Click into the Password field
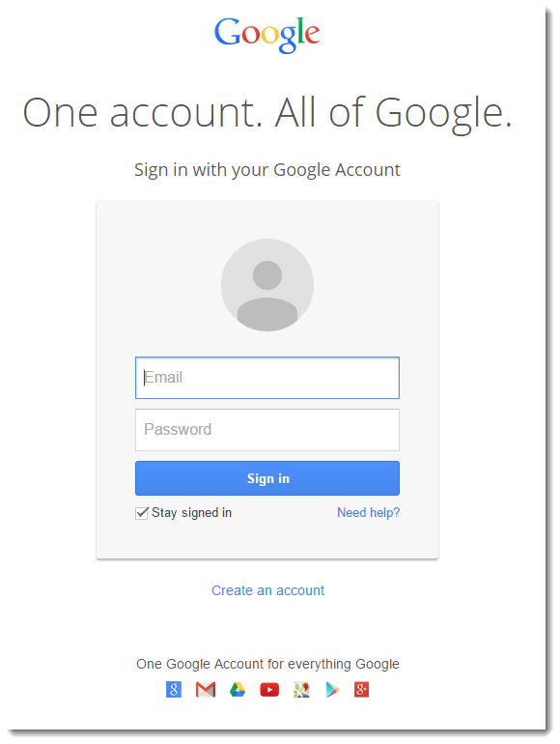 [x=267, y=430]
